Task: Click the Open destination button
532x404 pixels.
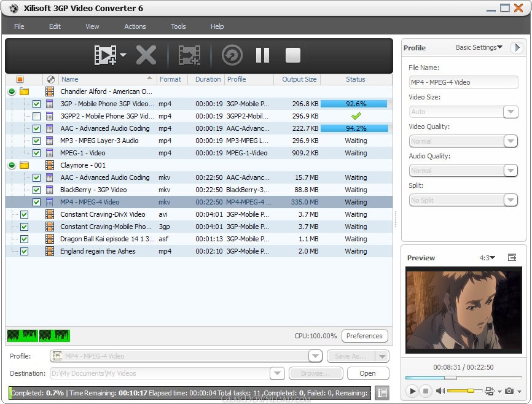Action: (368, 373)
